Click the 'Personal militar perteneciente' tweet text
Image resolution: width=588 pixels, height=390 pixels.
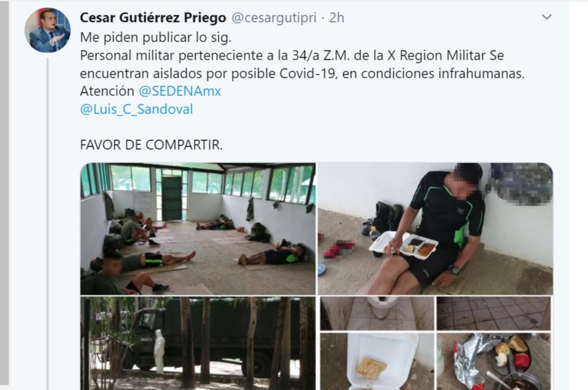(292, 55)
